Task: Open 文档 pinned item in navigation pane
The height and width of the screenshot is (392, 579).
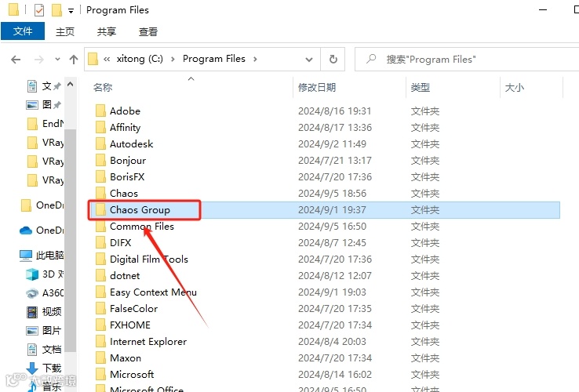Action: pyautogui.click(x=44, y=86)
